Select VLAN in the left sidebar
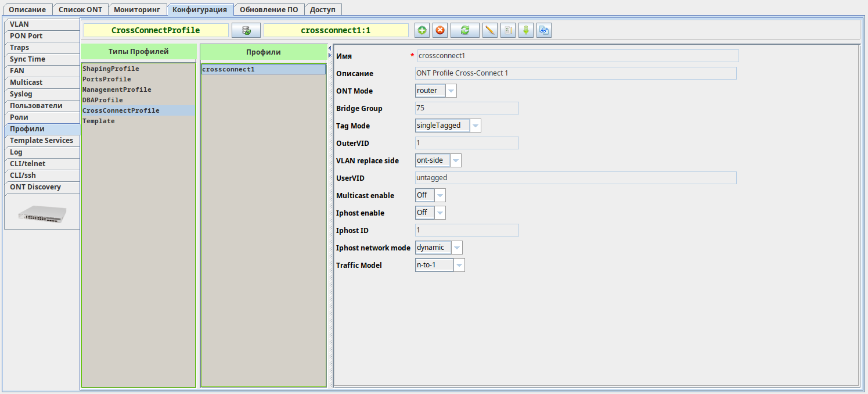Screen dimensions: 868x394 [42, 24]
